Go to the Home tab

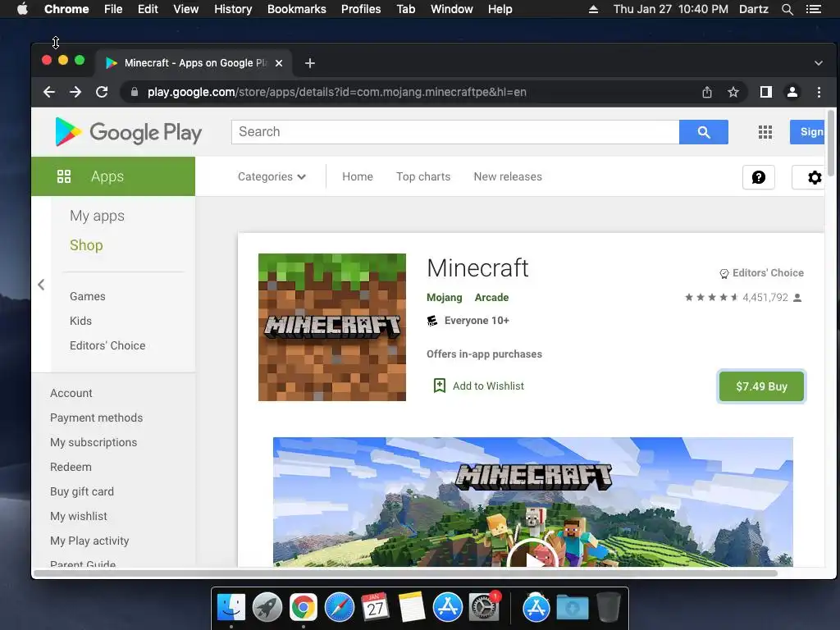point(358,177)
